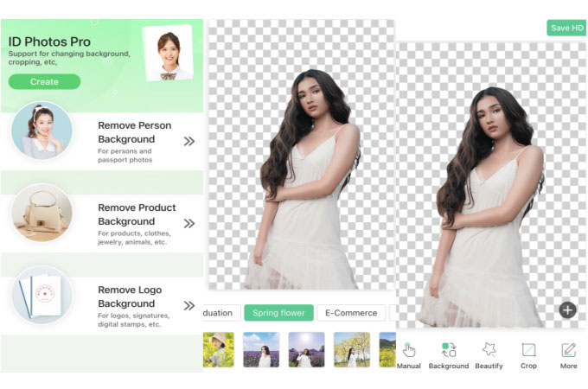This screenshot has height=389, width=588.
Task: Select the girl portrait circle thumbnail
Action: pos(42,131)
